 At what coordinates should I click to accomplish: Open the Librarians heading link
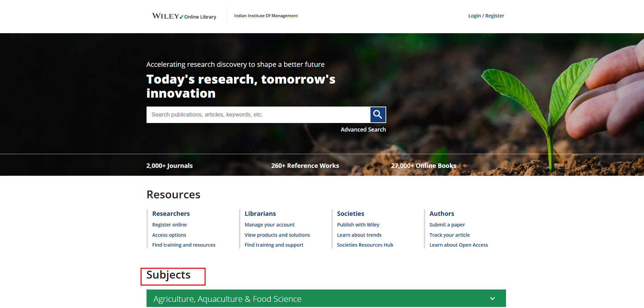[260, 213]
